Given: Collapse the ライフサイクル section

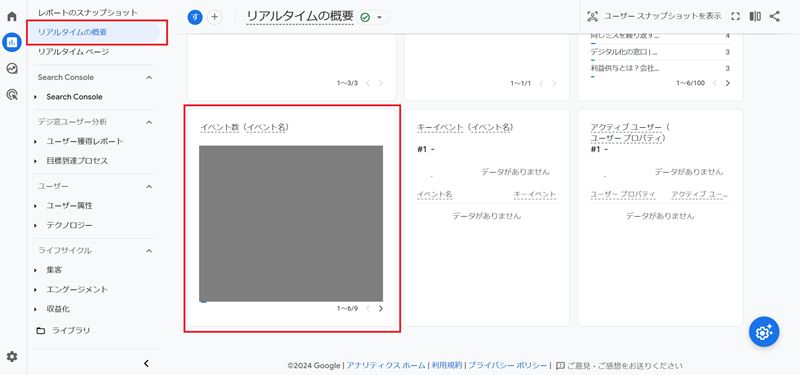Looking at the screenshot, I should click(149, 251).
